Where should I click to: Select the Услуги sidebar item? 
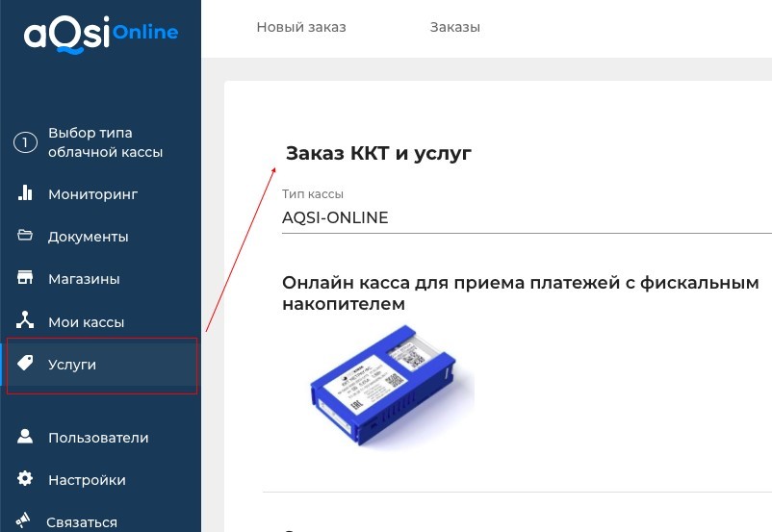click(100, 365)
